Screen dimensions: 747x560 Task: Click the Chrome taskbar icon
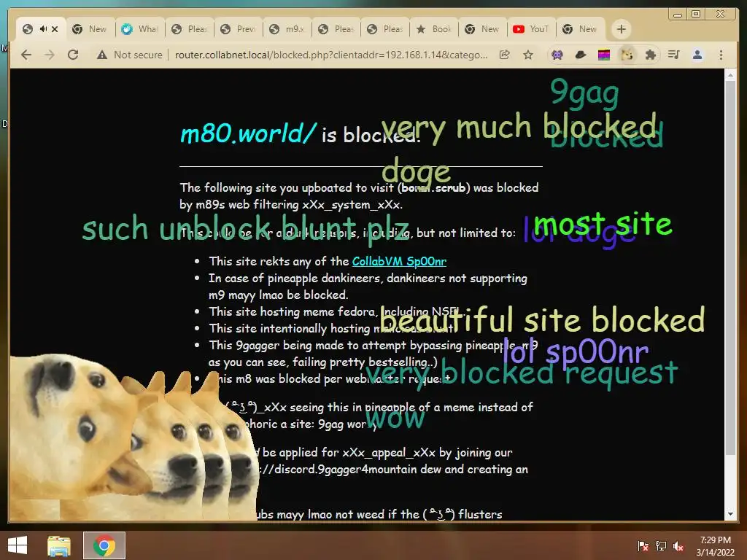point(104,545)
